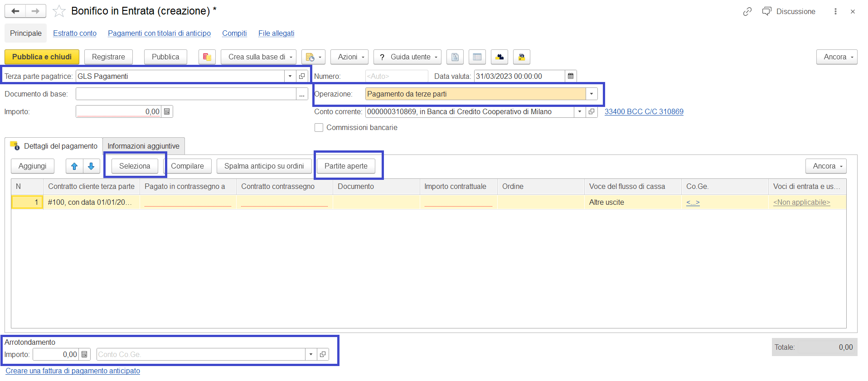Click the Registrare button
This screenshot has height=381, width=868.
[108, 57]
